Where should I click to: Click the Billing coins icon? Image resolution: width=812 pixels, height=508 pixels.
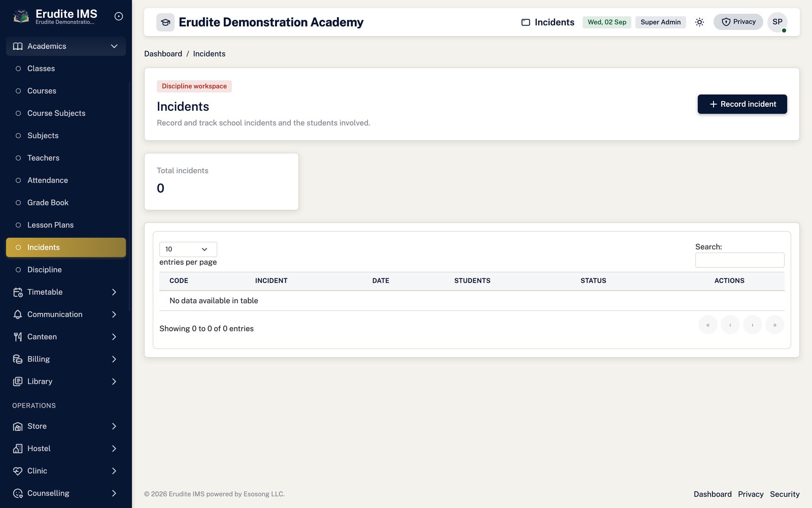18,359
